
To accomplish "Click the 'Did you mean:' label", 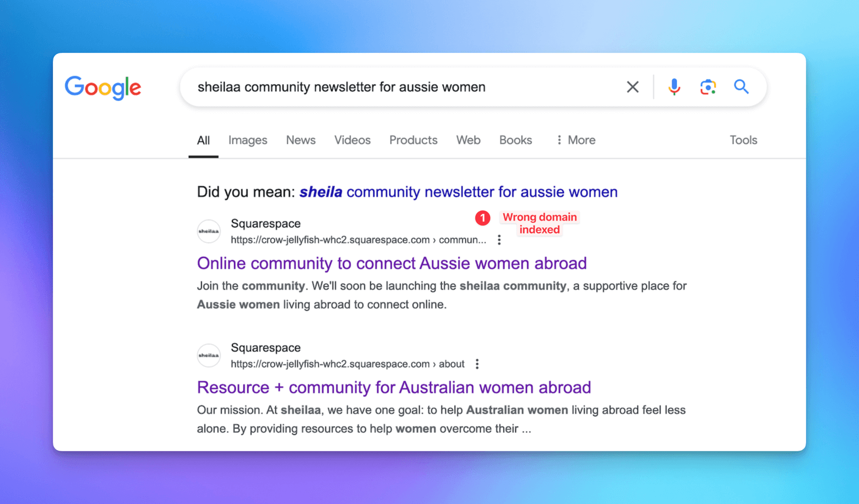I will tap(246, 192).
